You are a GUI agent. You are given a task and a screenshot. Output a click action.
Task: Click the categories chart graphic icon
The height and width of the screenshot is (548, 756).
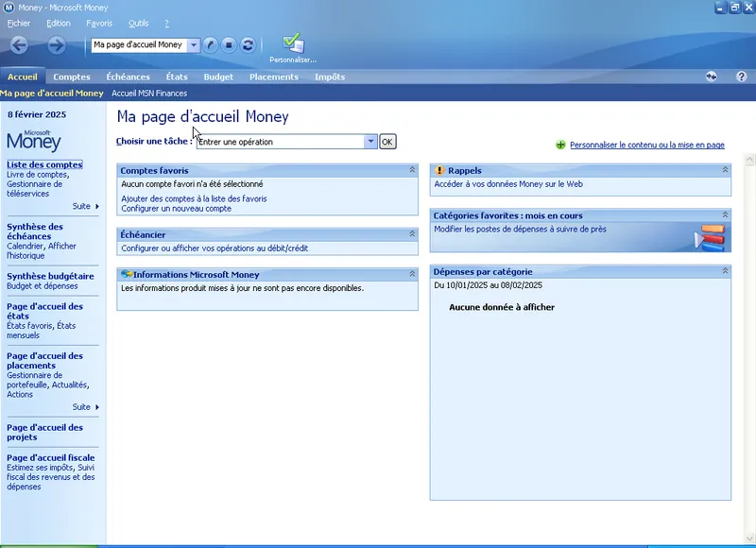(x=710, y=237)
